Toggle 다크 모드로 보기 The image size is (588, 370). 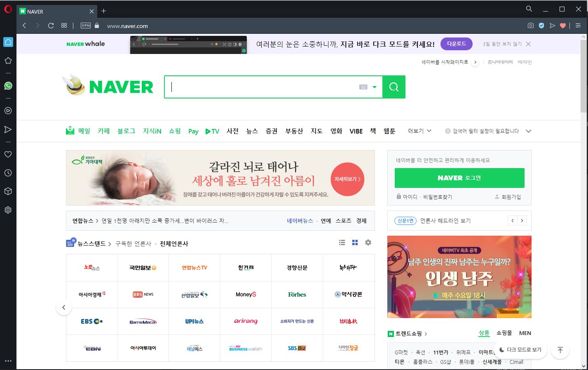[x=520, y=349]
